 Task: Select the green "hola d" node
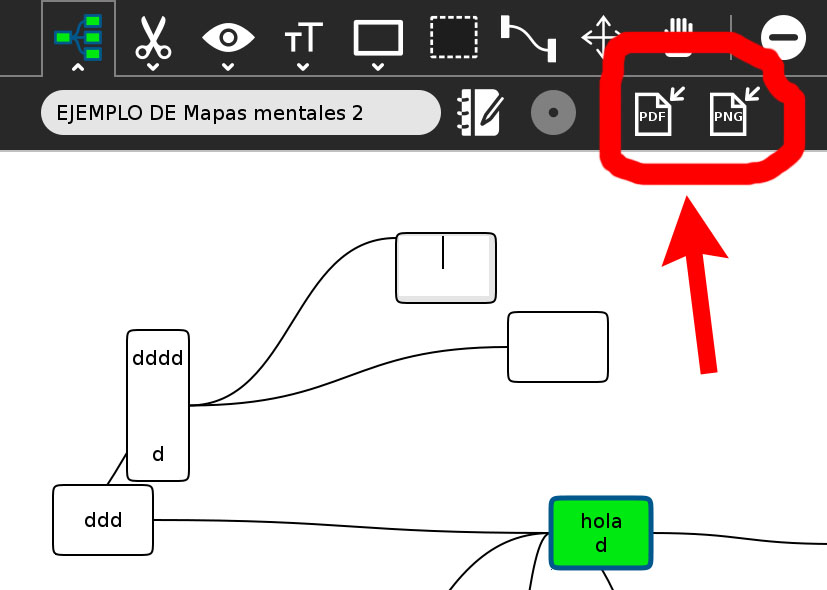[601, 533]
